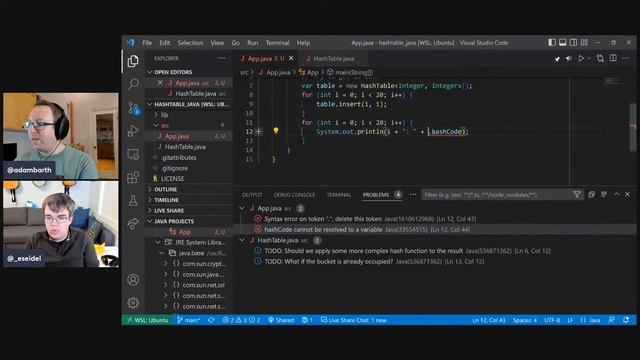Open panel additional views ellipsis

(413, 195)
